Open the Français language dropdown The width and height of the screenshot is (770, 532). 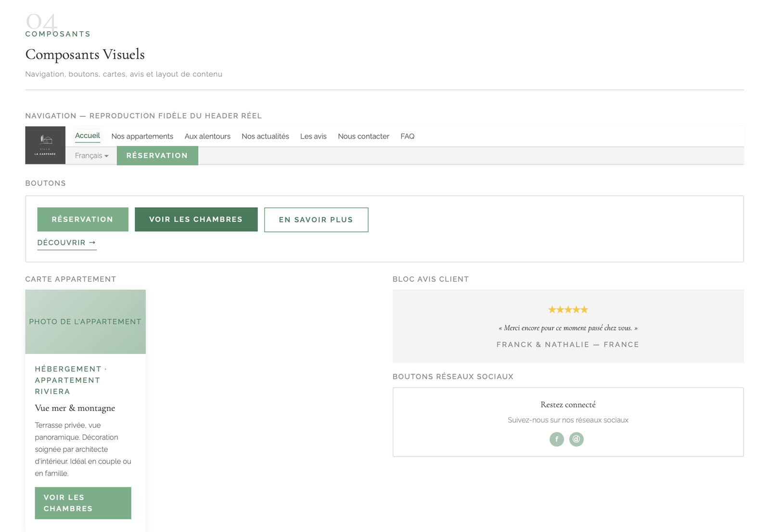[x=91, y=156]
